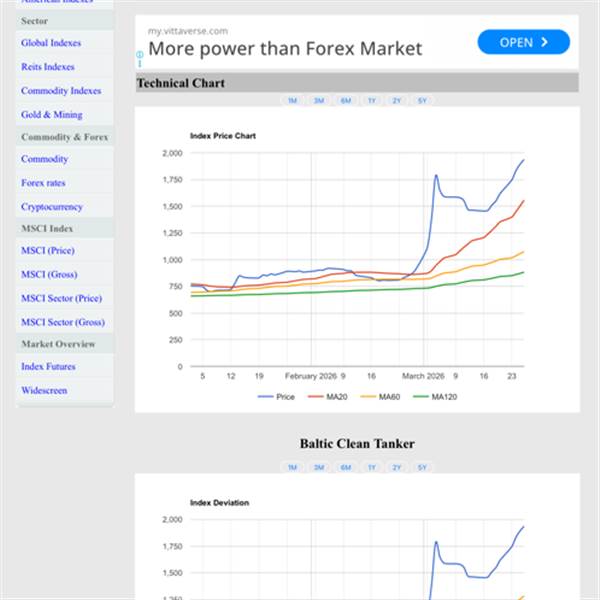Click the MA120 green legend swatch

422,397
